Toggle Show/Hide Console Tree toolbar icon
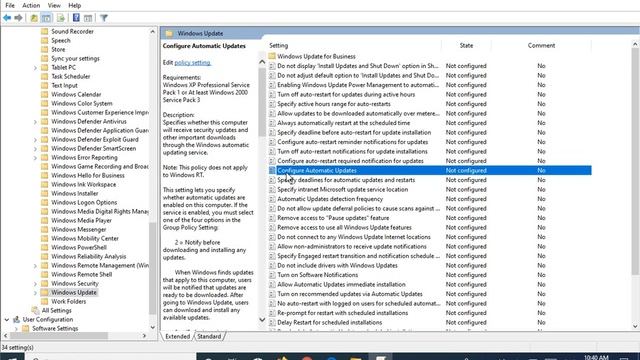Viewport: 640px width, 360px height. tap(47, 18)
